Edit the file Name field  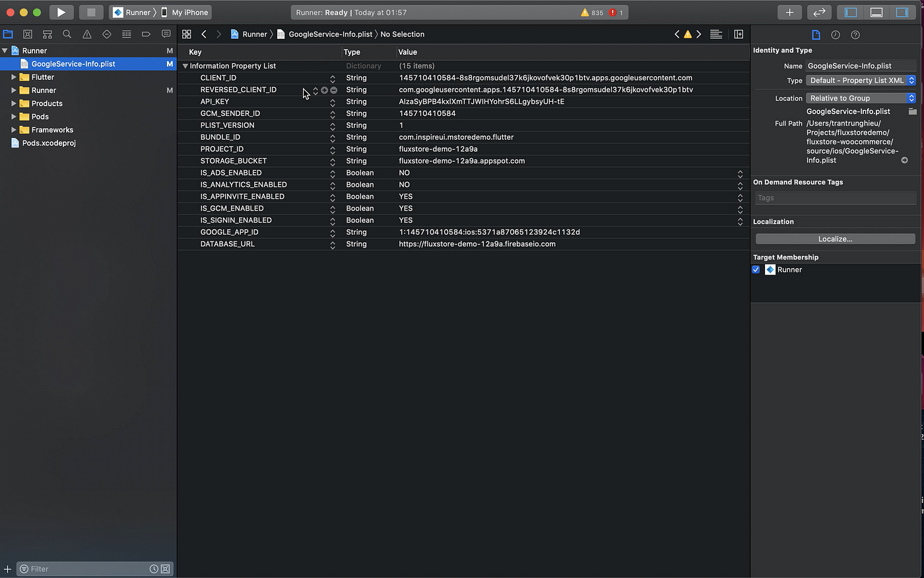click(861, 65)
